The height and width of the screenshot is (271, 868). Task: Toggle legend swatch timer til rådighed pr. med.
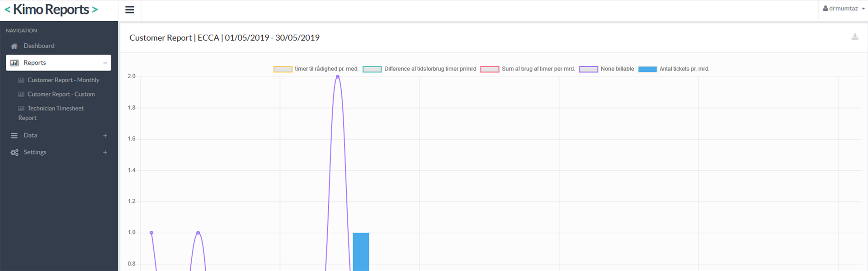click(283, 69)
